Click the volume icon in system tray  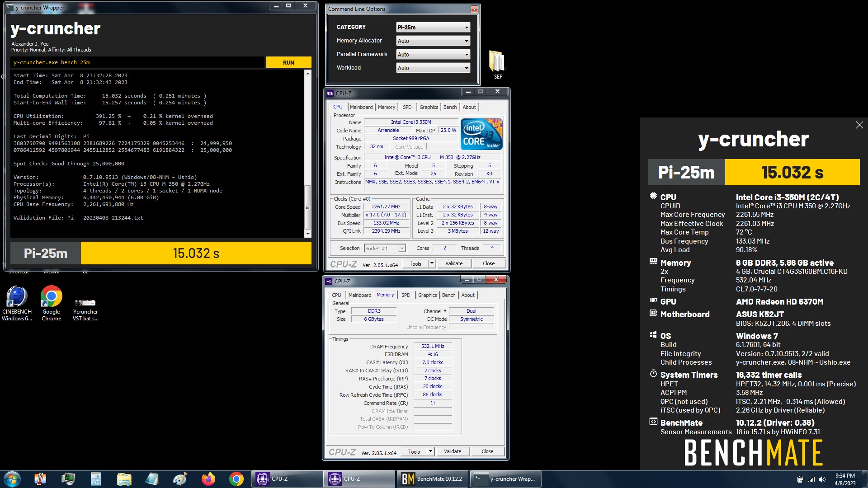822,479
